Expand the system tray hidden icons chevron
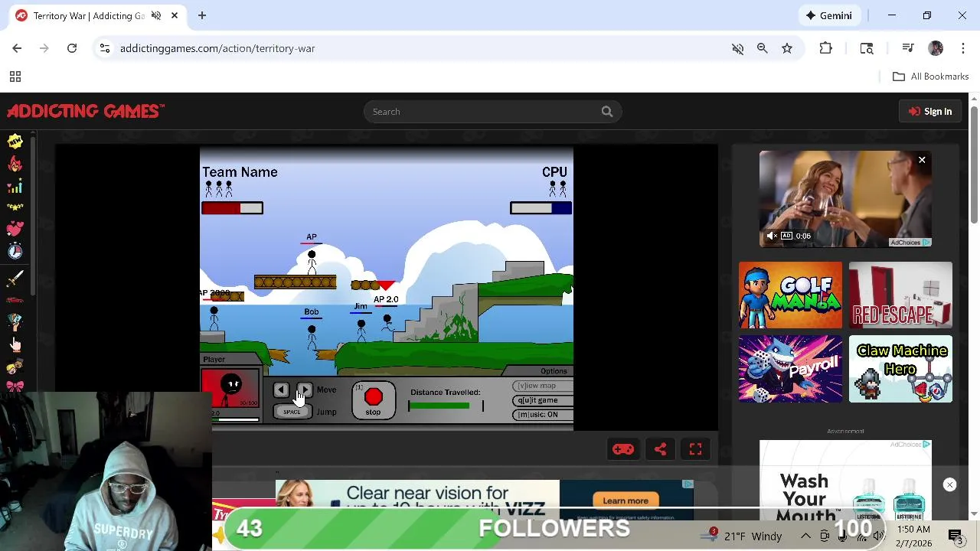Image resolution: width=980 pixels, height=551 pixels. click(805, 536)
